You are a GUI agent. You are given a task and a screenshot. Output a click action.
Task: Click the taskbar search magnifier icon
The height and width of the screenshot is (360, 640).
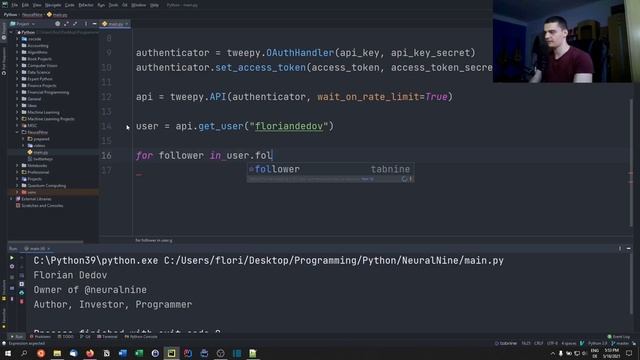tap(24, 353)
